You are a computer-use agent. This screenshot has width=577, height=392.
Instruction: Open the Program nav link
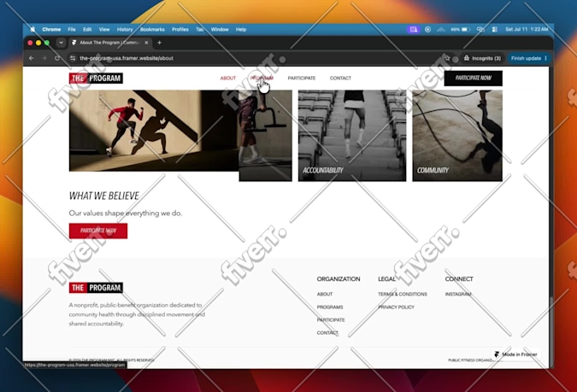262,78
